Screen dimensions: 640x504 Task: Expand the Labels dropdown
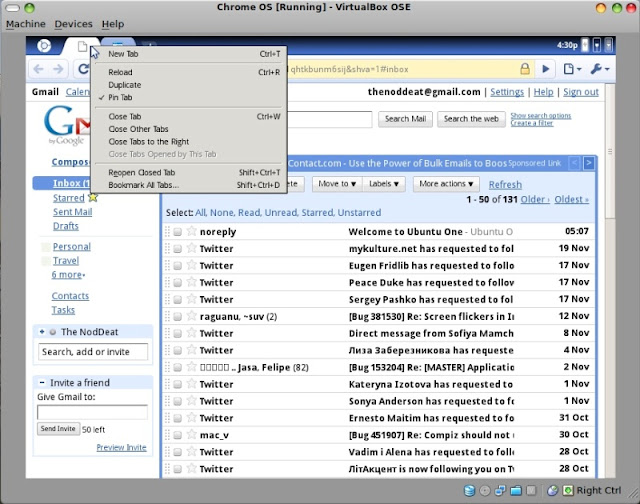tap(384, 184)
